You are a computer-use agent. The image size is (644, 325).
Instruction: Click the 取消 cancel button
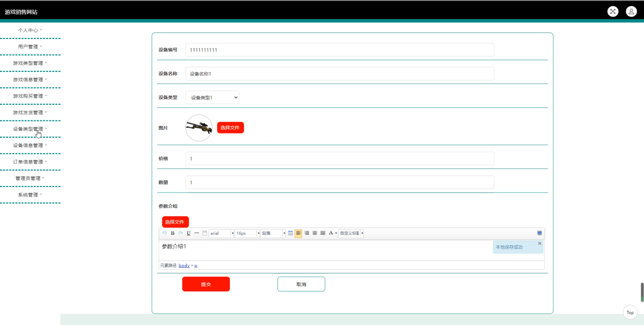[301, 284]
